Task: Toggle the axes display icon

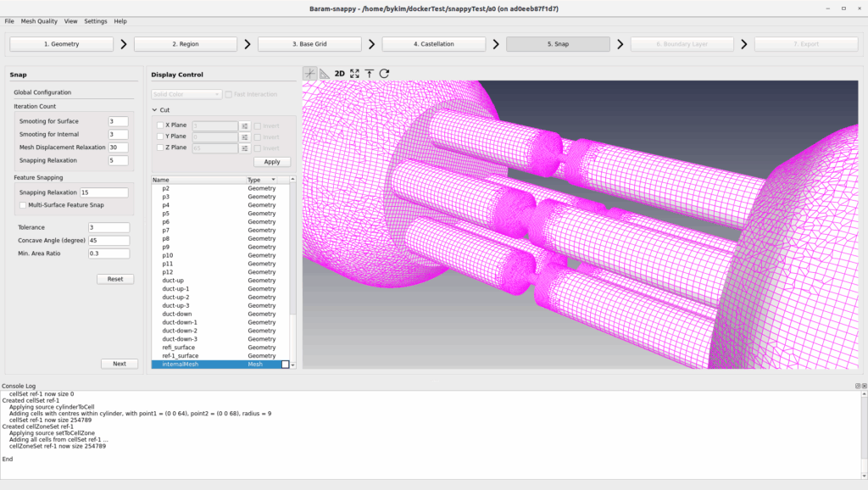Action: click(310, 74)
